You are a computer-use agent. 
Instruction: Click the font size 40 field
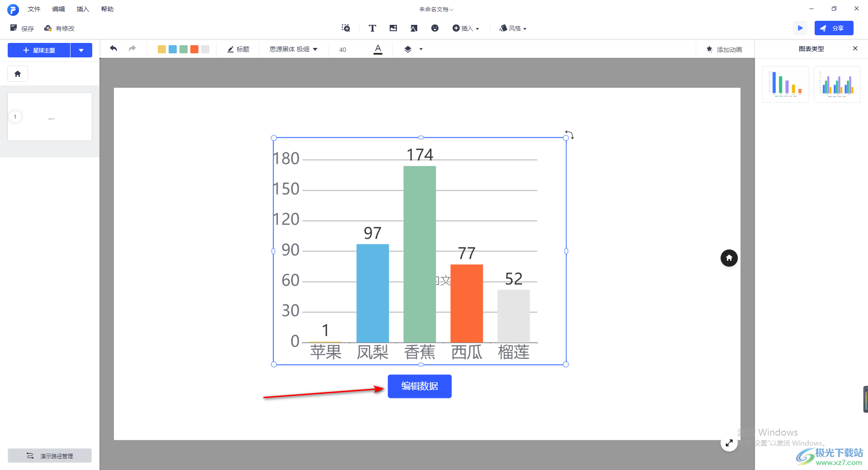(343, 50)
